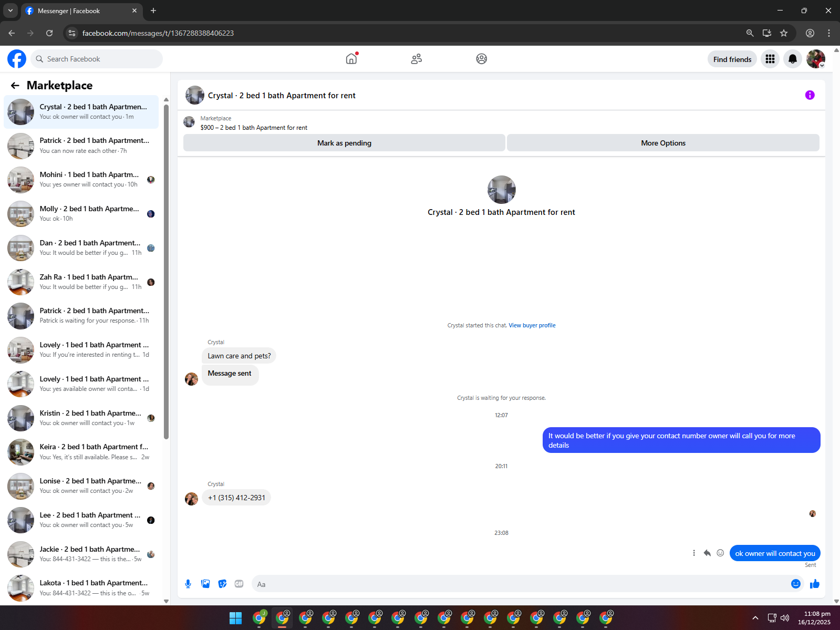The width and height of the screenshot is (840, 630).
Task: Attach a file with the image icon
Action: coord(205,584)
